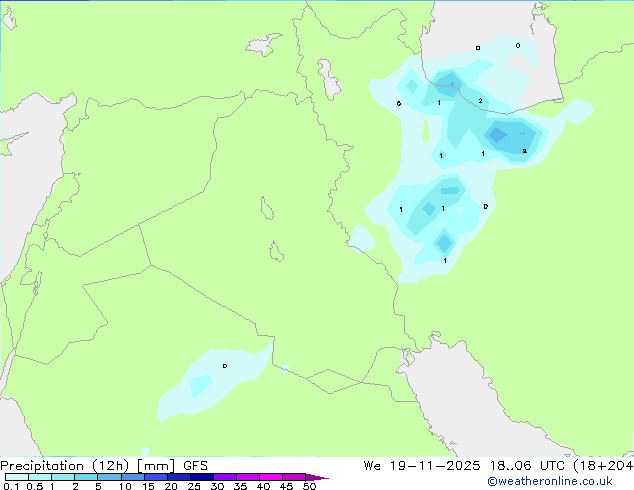Pick the 1–2 mm legend swatch

coord(63,477)
